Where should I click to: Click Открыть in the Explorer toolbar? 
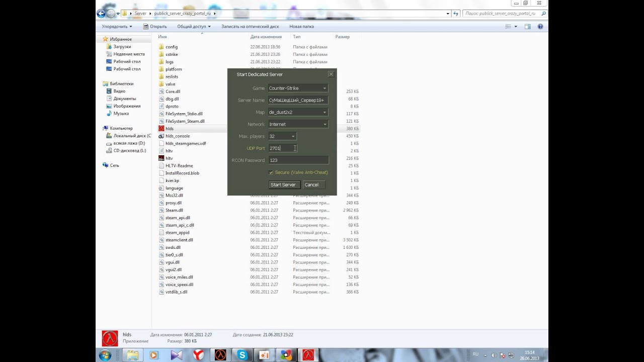(x=155, y=26)
